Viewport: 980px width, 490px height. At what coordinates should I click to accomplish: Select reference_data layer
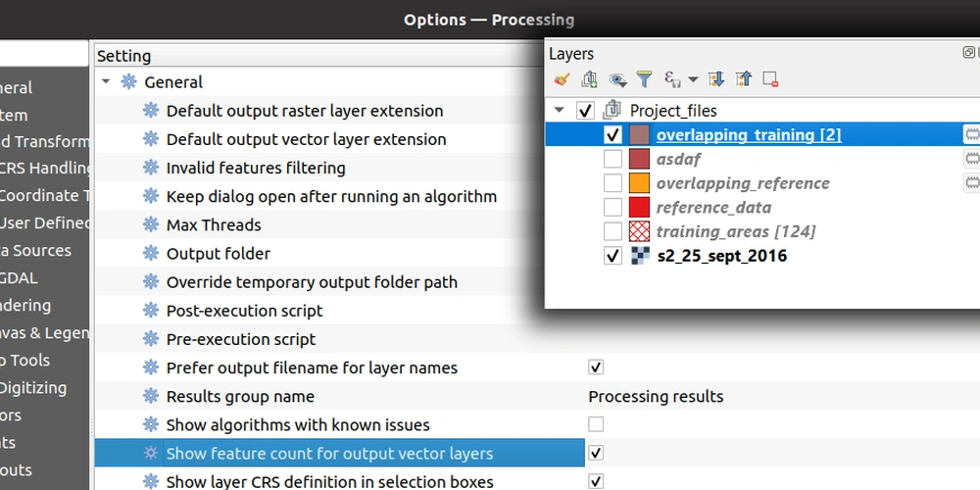coord(713,208)
